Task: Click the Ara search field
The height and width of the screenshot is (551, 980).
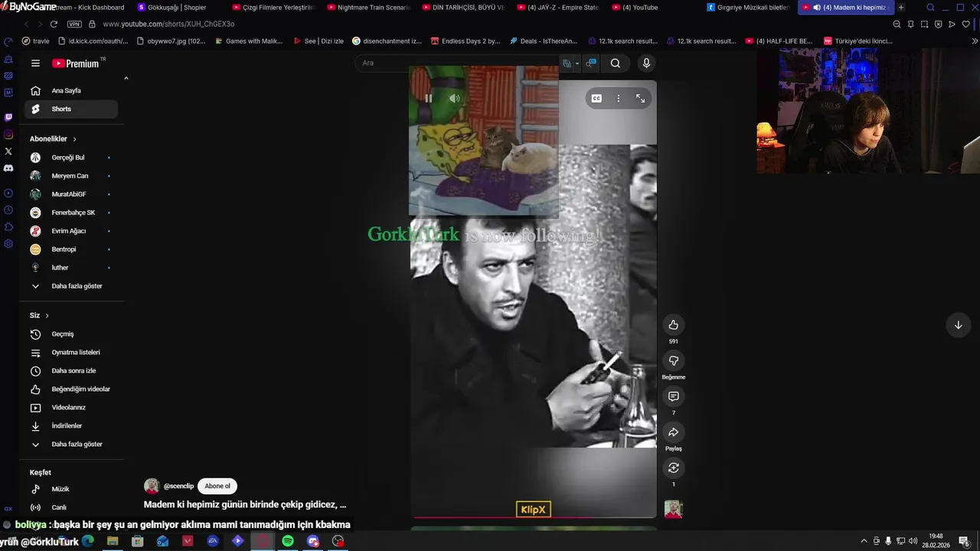Action: 458,63
